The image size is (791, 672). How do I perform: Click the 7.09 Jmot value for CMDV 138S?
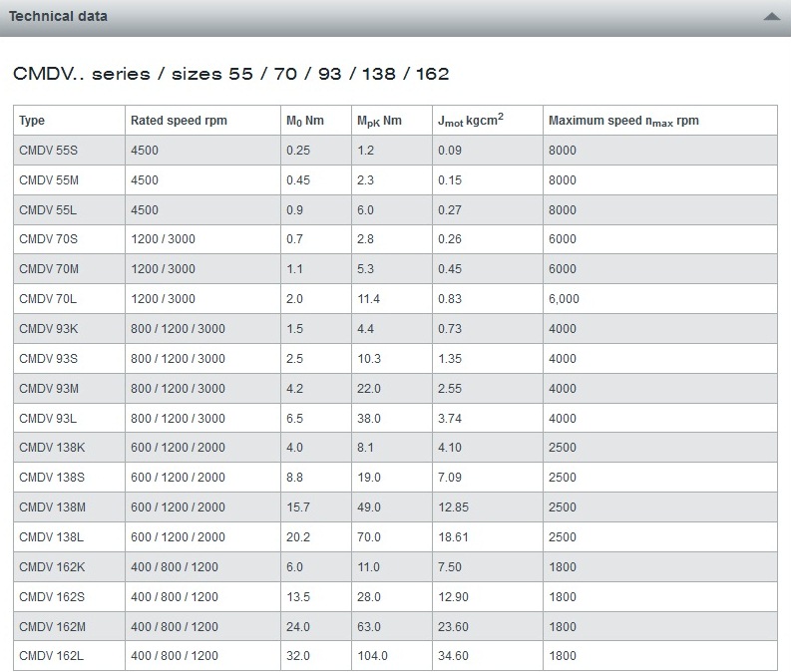(x=450, y=477)
